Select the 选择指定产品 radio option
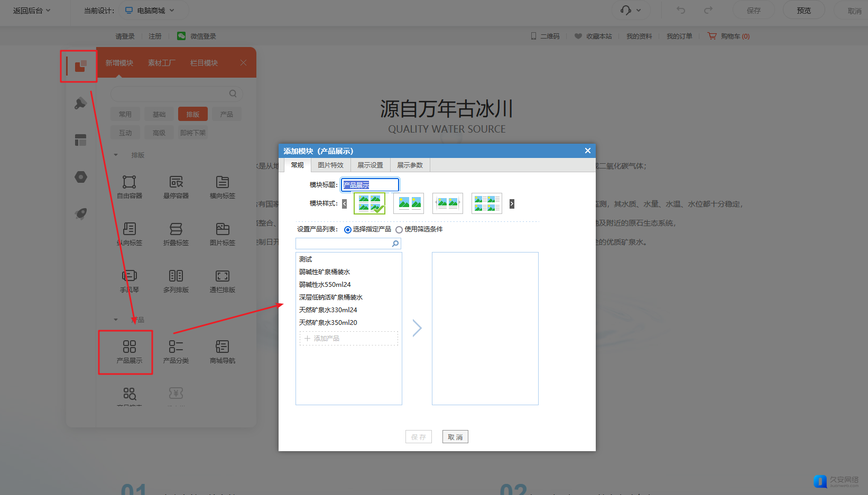This screenshot has width=868, height=495. click(x=348, y=230)
